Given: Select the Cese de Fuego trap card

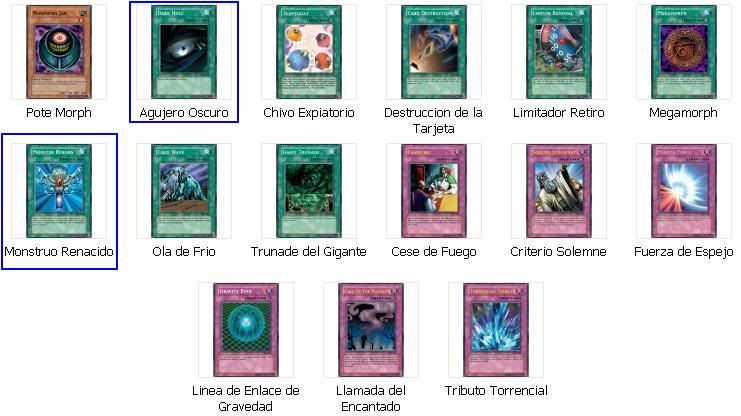Looking at the screenshot, I should 434,191.
